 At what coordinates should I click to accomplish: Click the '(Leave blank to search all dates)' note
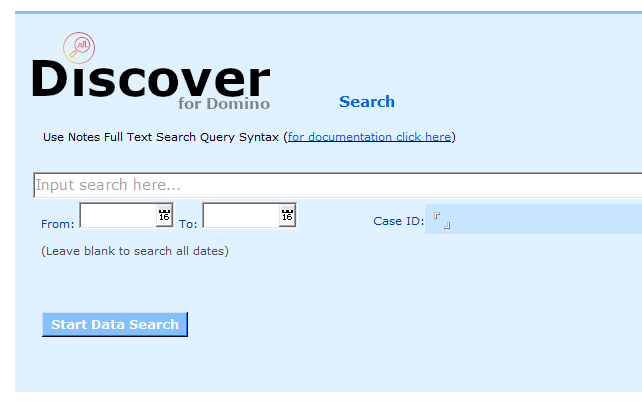click(135, 251)
